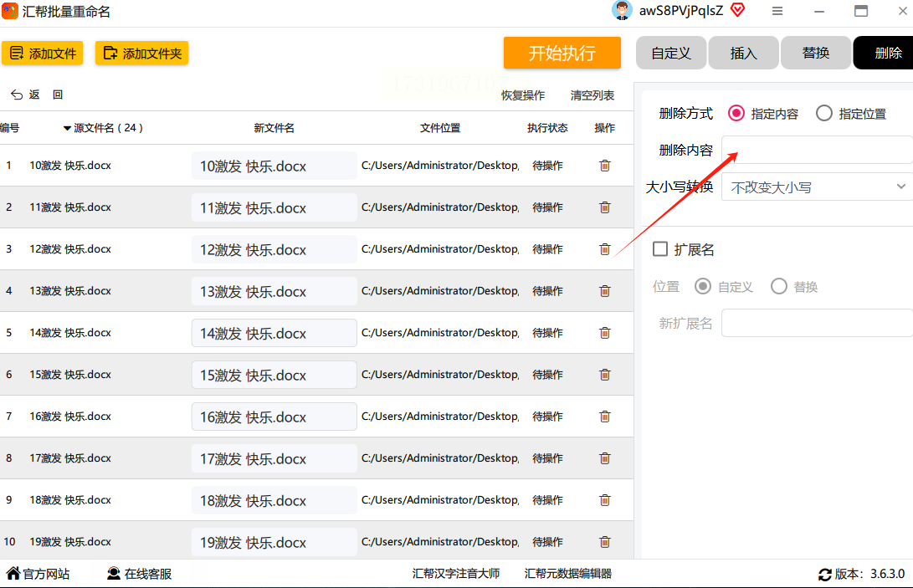
Task: Click the user avatar icon
Action: pyautogui.click(x=622, y=11)
